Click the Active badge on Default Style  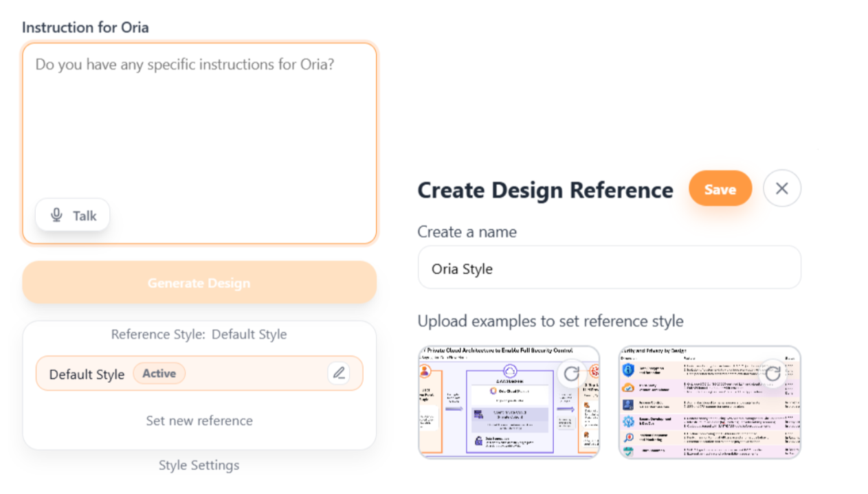[x=159, y=373]
